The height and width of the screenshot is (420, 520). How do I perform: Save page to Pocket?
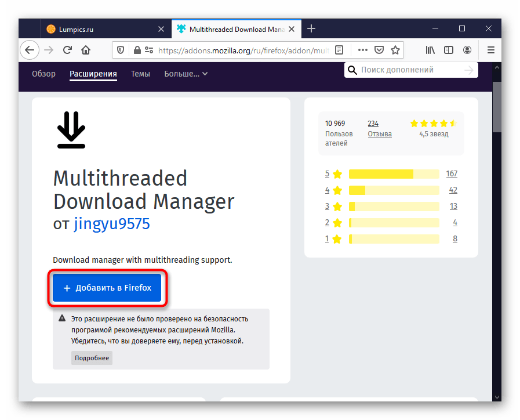click(x=379, y=50)
